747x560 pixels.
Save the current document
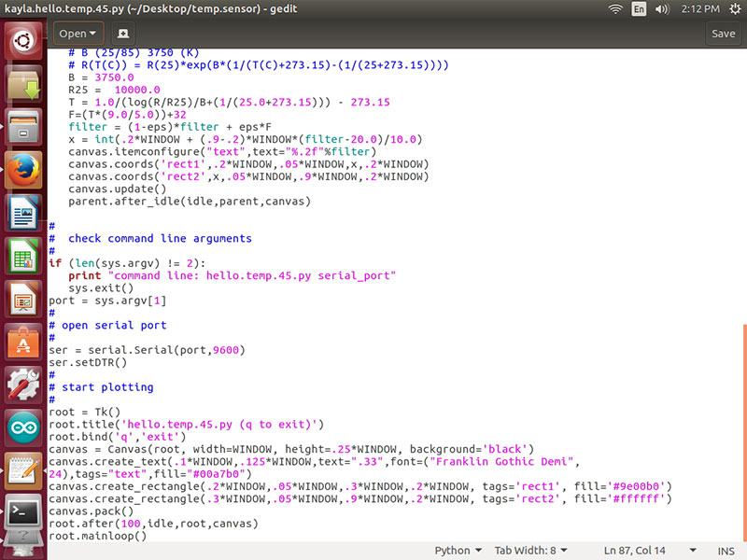(x=723, y=34)
